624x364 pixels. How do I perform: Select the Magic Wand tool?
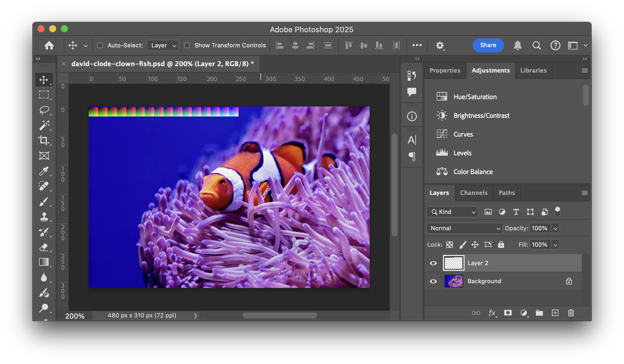coord(44,125)
